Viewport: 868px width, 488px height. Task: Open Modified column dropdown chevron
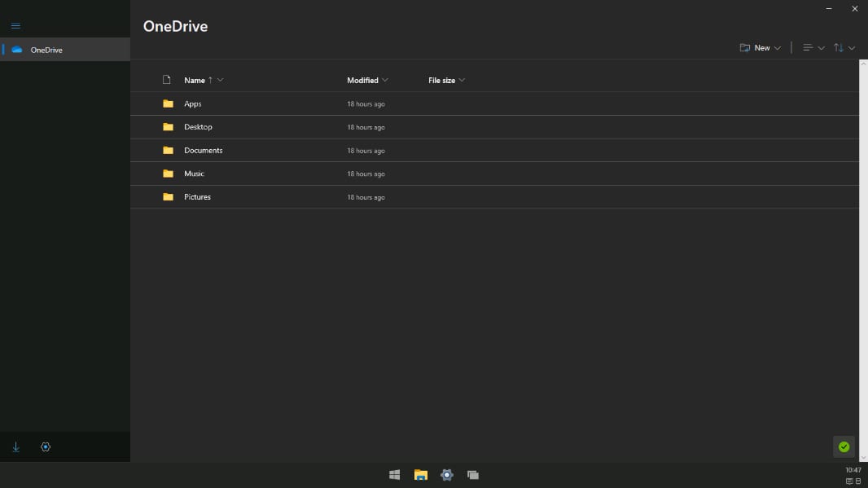coord(385,81)
